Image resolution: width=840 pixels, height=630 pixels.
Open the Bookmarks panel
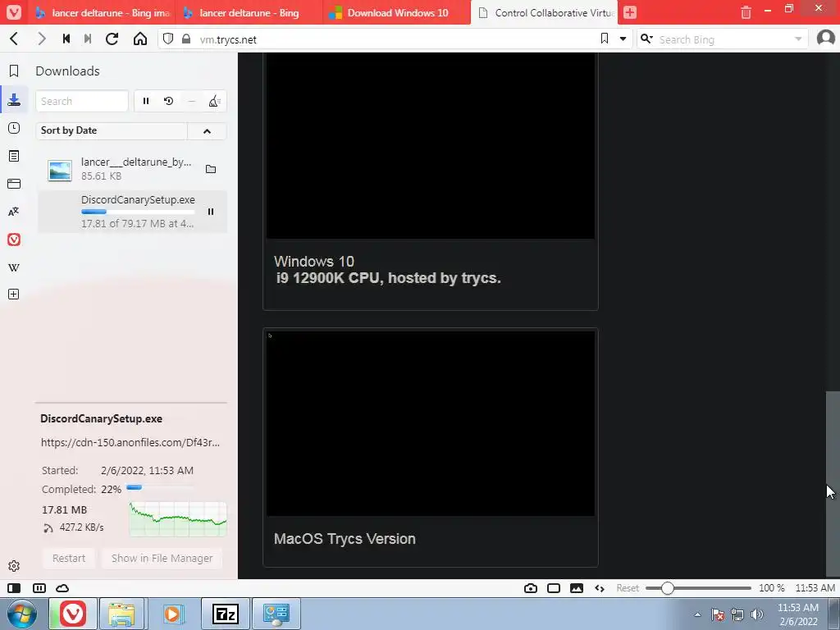[x=14, y=71]
